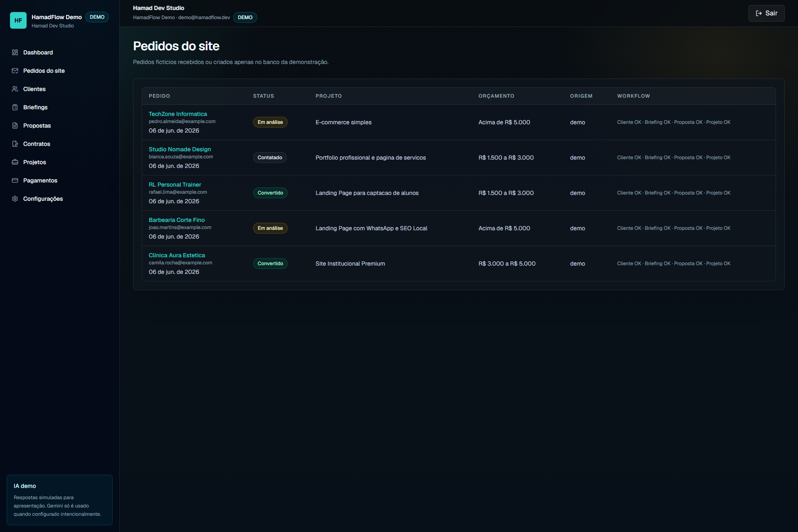Click the DEMO badge in the sidebar header
The height and width of the screenshot is (532, 798).
pyautogui.click(x=97, y=17)
